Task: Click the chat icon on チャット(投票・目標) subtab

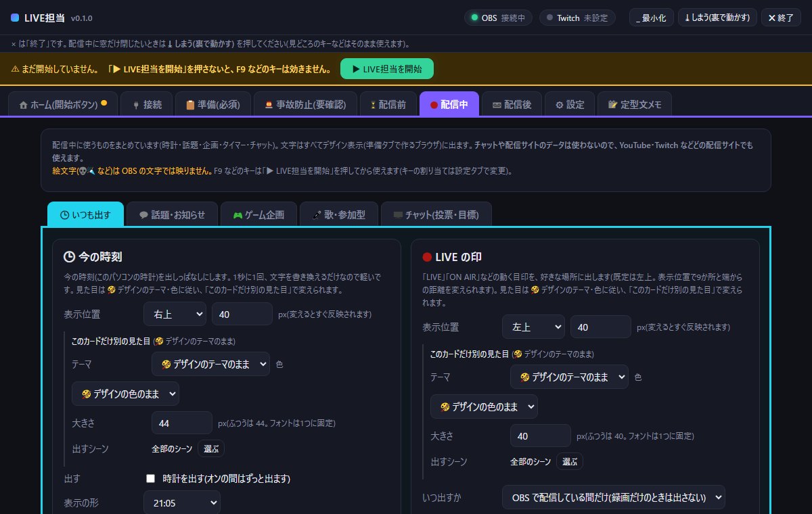Action: click(398, 215)
